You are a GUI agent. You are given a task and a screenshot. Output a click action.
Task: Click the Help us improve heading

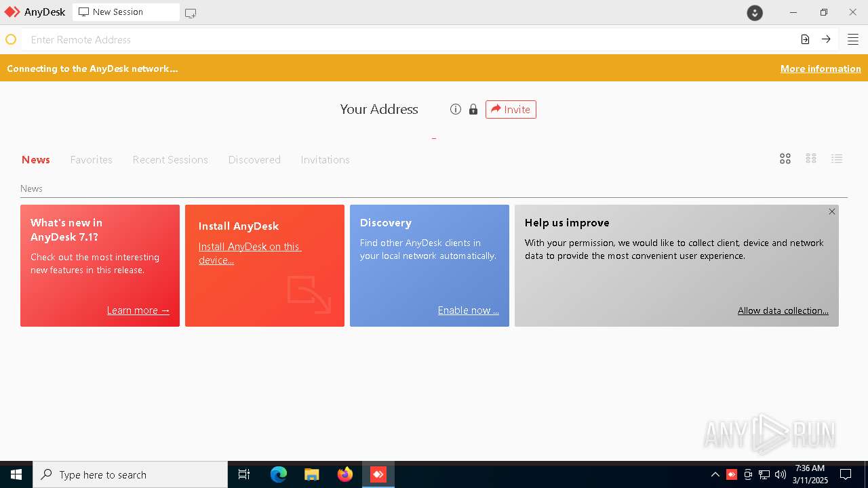tap(567, 222)
